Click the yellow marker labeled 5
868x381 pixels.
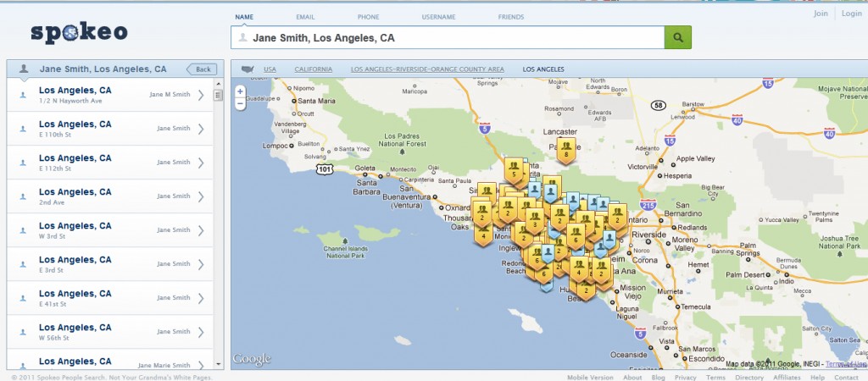click(514, 170)
